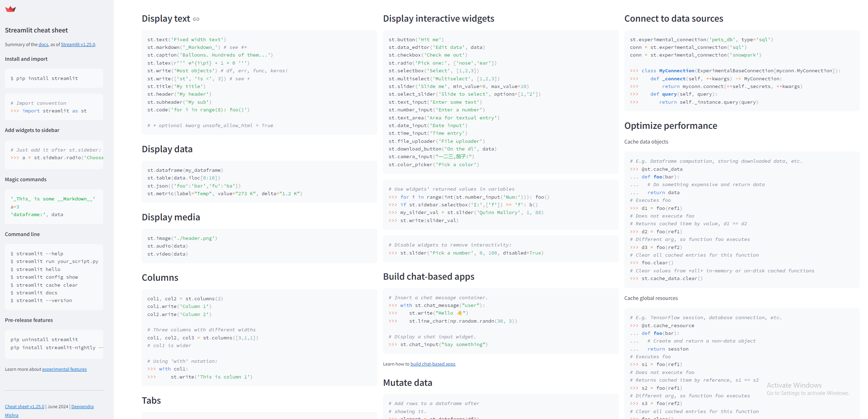868x419 pixels.
Task: Click the st.select_slider code line
Action: tap(465, 94)
